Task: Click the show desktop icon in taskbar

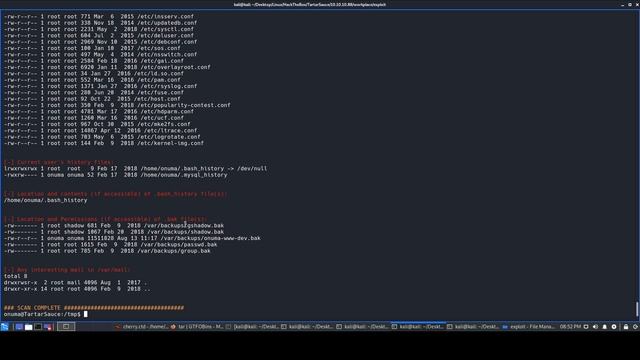Action: coord(19,327)
